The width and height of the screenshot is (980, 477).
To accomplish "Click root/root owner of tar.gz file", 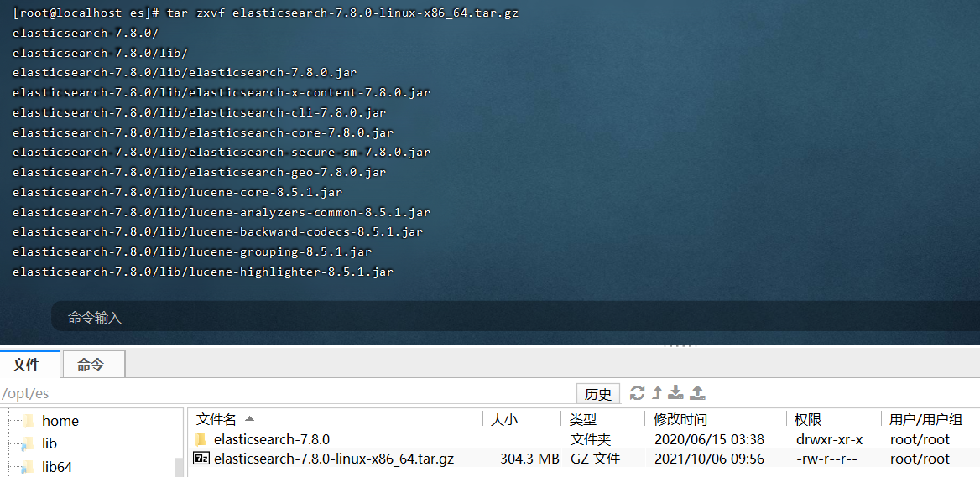I will coord(920,459).
